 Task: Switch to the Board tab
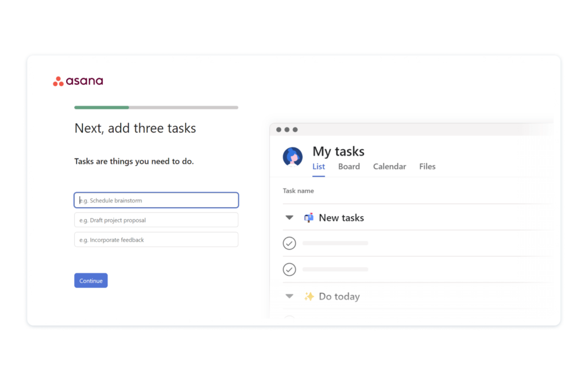[349, 166]
